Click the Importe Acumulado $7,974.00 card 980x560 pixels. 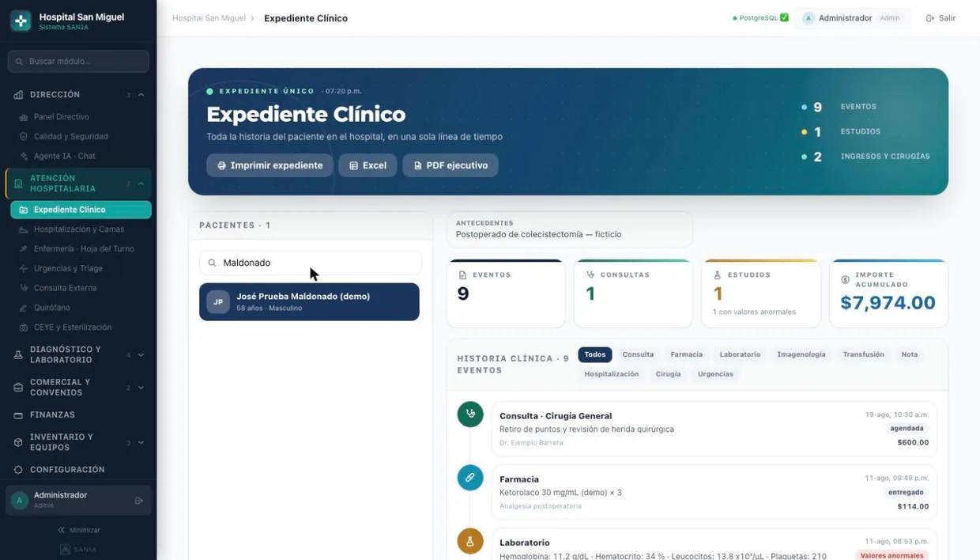pos(888,293)
